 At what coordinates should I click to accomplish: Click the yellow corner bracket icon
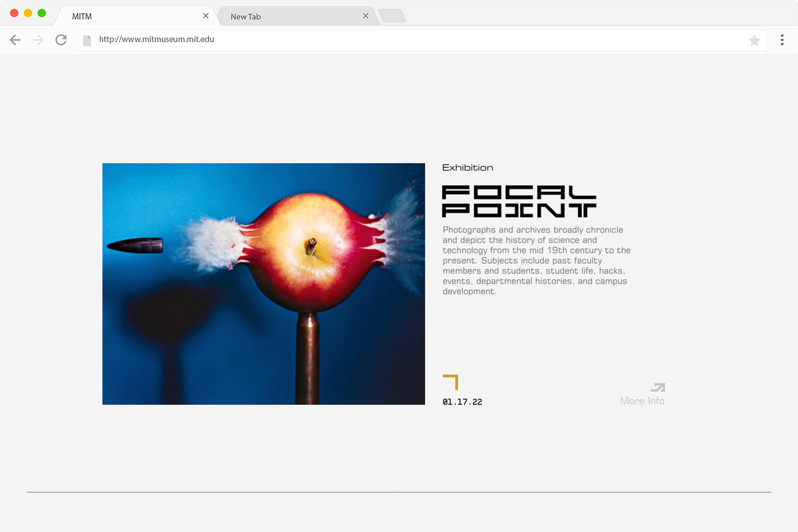(x=451, y=382)
